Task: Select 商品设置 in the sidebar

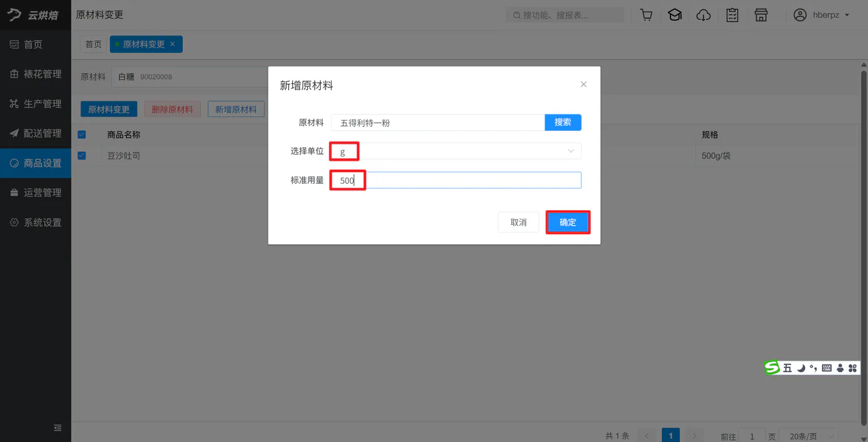Action: [x=35, y=163]
